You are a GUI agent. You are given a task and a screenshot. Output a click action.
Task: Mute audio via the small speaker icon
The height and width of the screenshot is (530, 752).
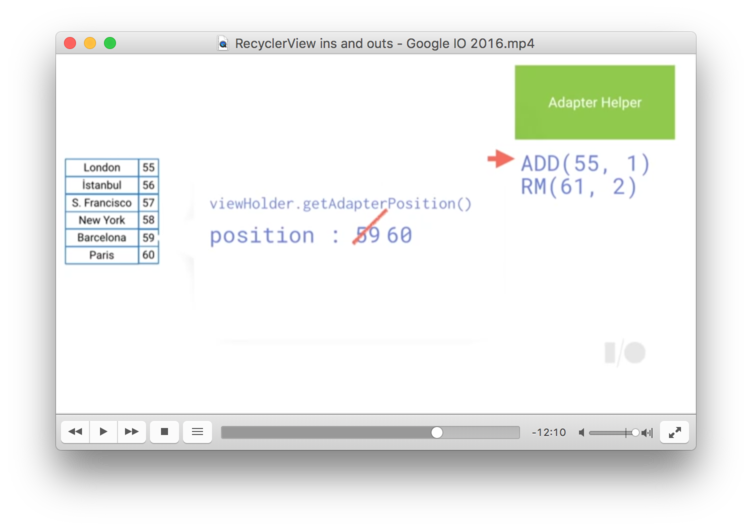(581, 433)
